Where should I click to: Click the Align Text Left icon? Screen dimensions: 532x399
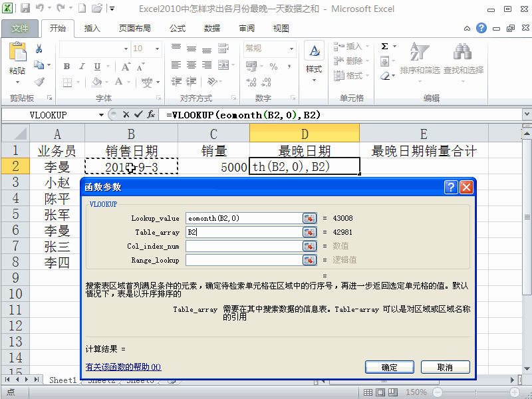pyautogui.click(x=176, y=65)
